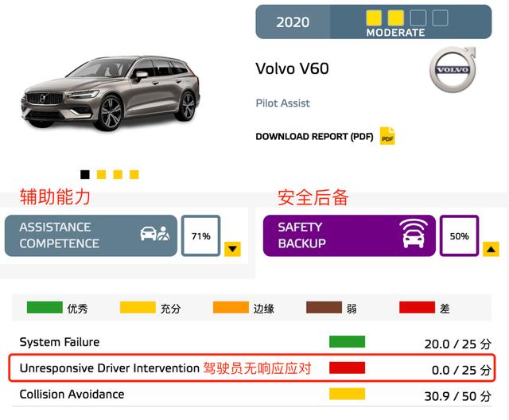This screenshot has width=509, height=420.
Task: Switch to the third carousel image dot
Action: [x=118, y=175]
